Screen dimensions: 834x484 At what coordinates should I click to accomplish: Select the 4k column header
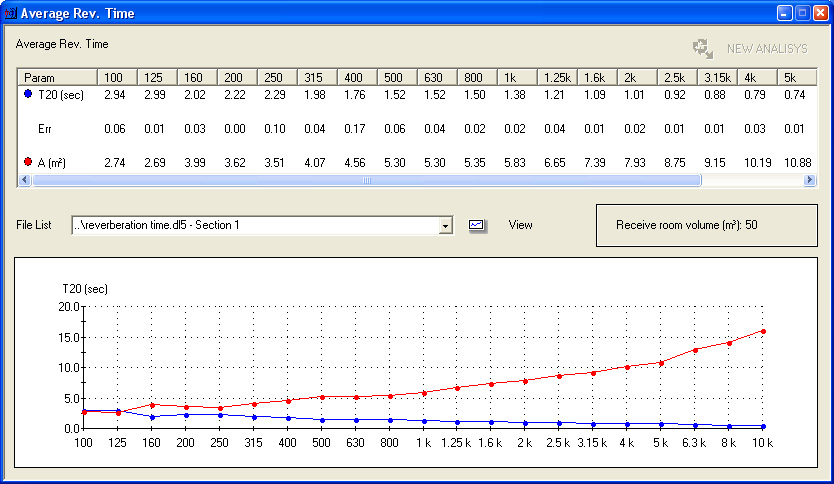(x=757, y=78)
